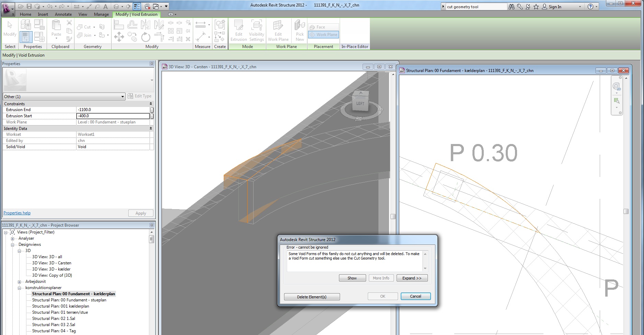Click the Help question mark icon

(590, 7)
